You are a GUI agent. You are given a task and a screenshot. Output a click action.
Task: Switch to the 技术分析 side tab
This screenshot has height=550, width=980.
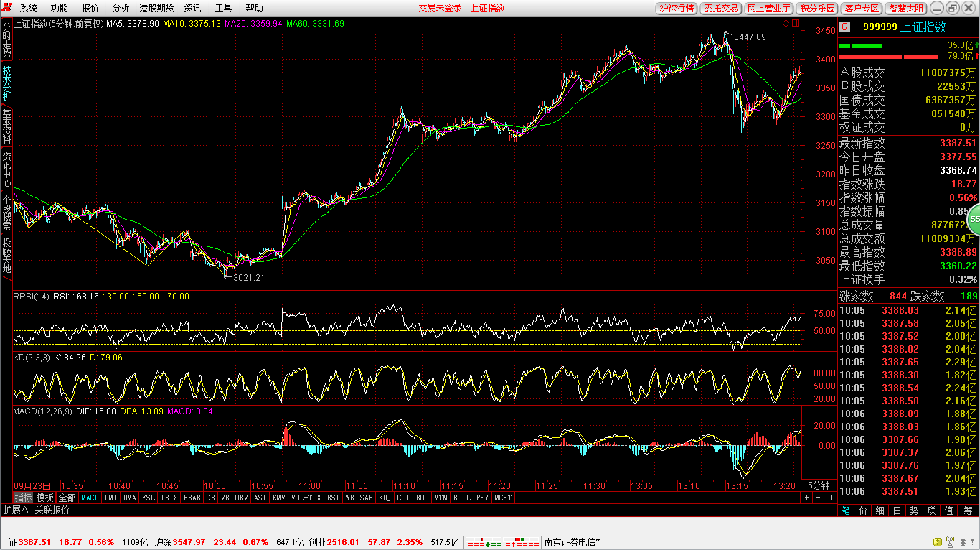click(6, 83)
